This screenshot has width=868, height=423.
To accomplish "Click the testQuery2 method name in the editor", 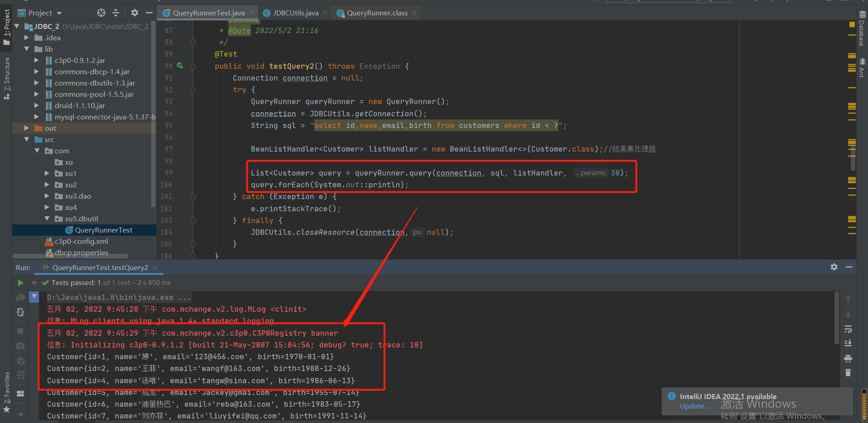I will 292,66.
